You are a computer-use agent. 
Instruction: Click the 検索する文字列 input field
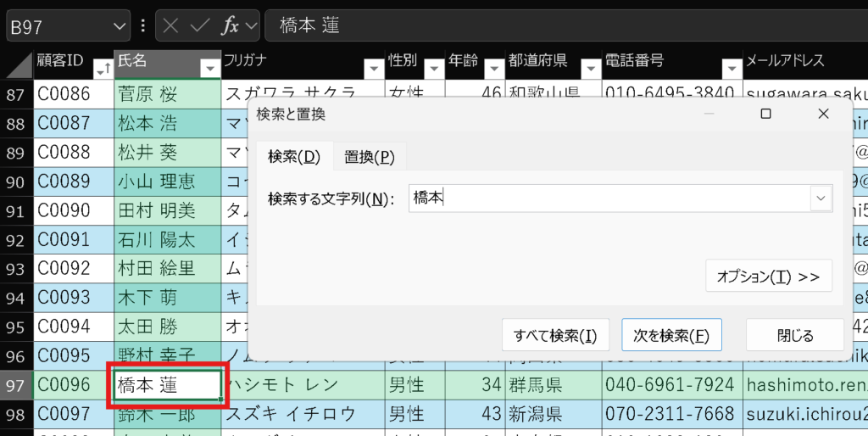pos(606,198)
